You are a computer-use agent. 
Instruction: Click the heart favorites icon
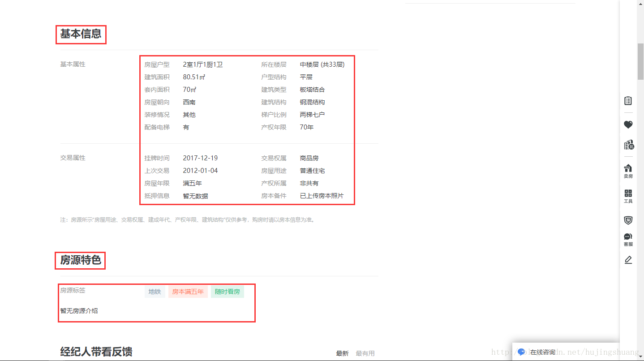tap(628, 125)
